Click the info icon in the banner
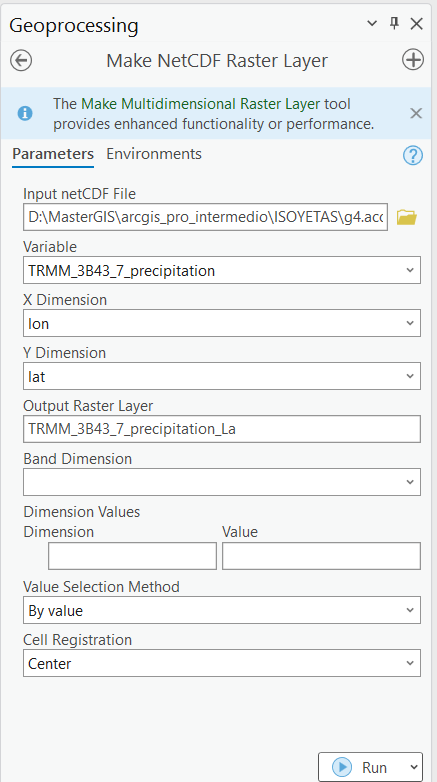Screen dimensions: 437x782 tap(25, 113)
